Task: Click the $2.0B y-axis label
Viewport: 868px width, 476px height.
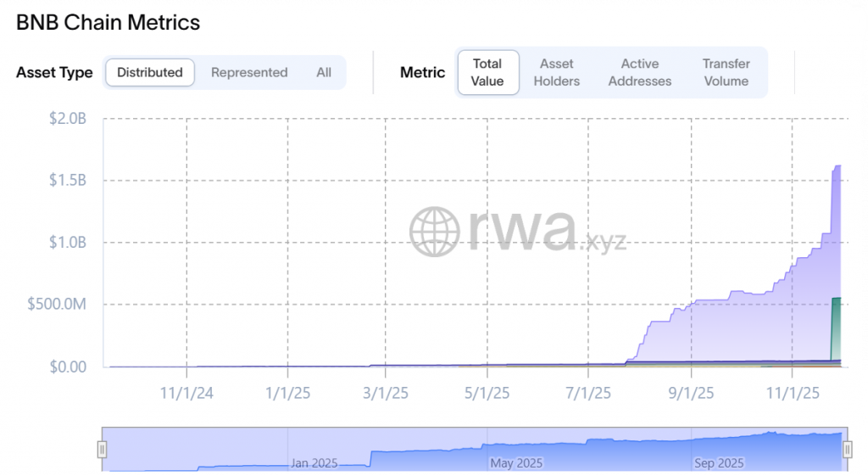Action: (68, 119)
